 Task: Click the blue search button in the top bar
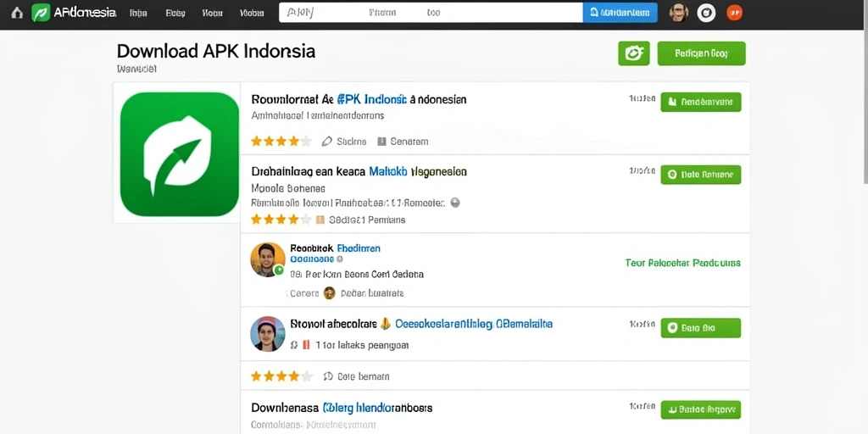[620, 12]
